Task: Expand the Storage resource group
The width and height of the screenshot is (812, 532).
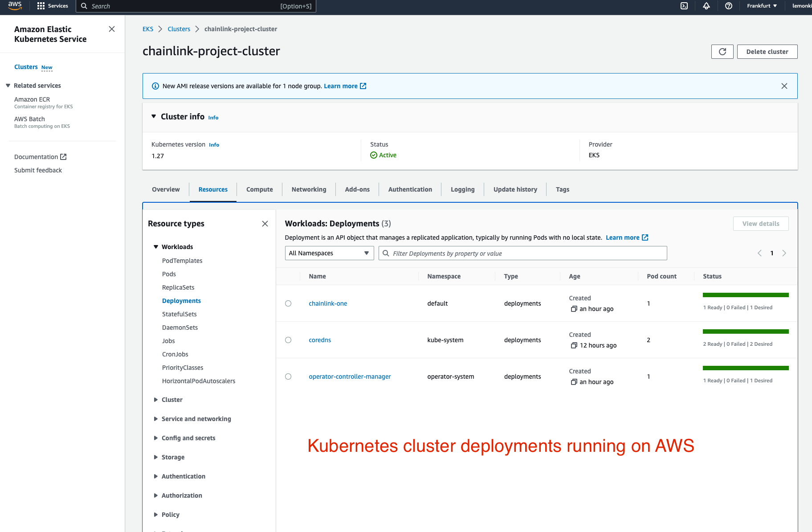Action: (x=156, y=457)
